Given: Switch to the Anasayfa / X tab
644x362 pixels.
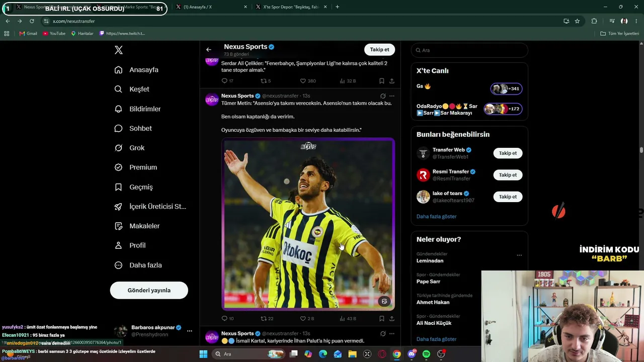Looking at the screenshot, I should point(211,7).
